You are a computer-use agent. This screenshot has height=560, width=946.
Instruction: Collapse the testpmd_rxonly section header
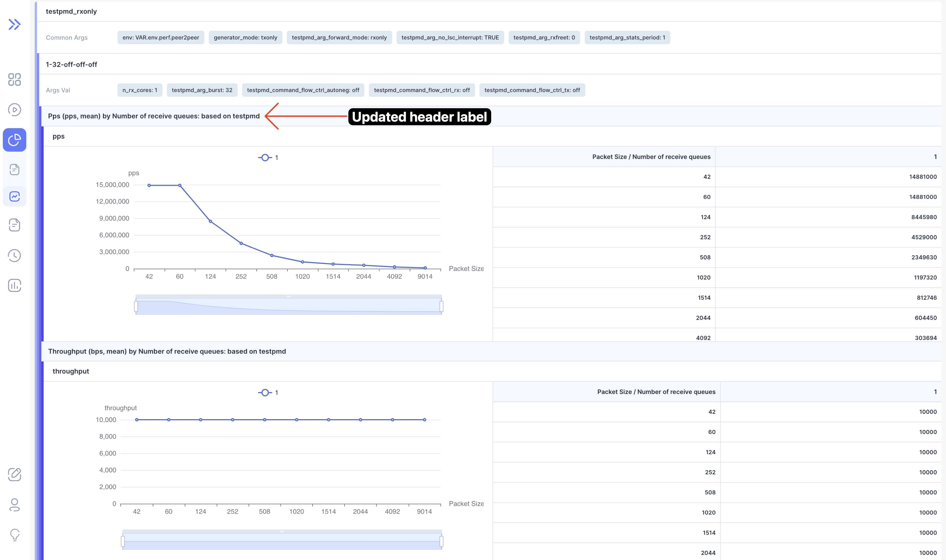point(71,11)
